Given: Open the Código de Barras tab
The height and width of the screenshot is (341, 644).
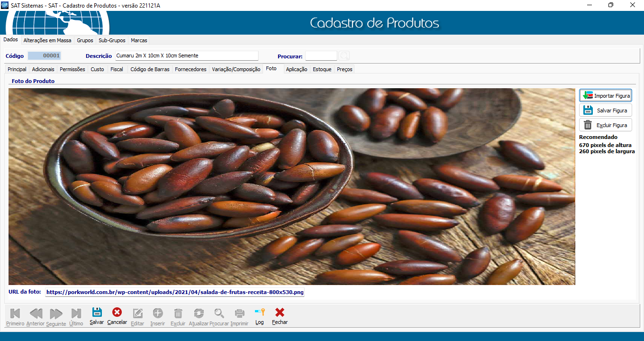Looking at the screenshot, I should click(149, 69).
